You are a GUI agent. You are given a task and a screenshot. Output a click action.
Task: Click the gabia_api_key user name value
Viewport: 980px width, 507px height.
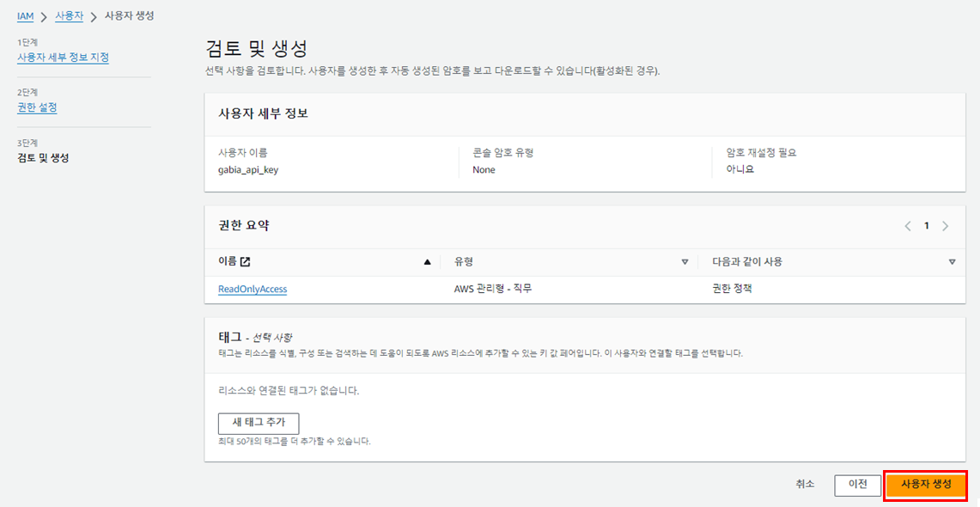pos(248,170)
